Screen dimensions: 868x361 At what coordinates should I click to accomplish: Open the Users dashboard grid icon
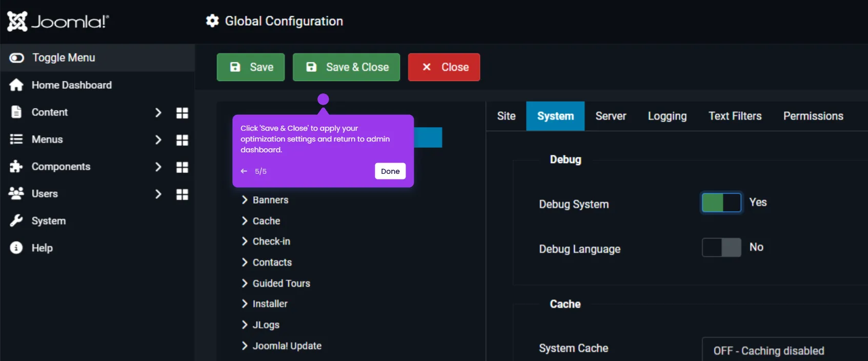182,194
